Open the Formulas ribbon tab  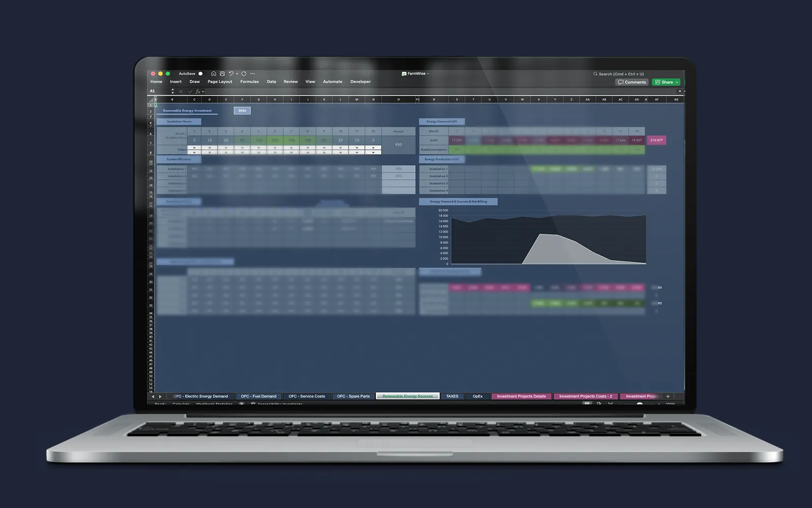click(250, 82)
